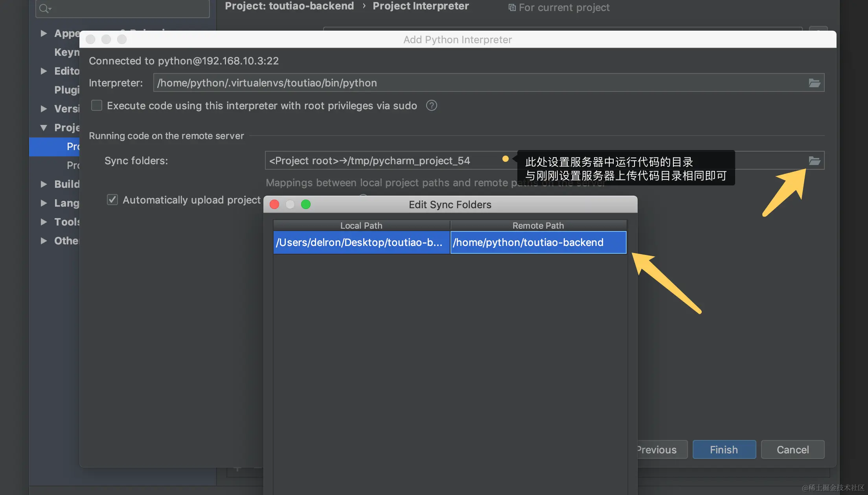The height and width of the screenshot is (495, 868).
Task: Click green zoom button of Edit Sync Folders
Action: tap(306, 204)
